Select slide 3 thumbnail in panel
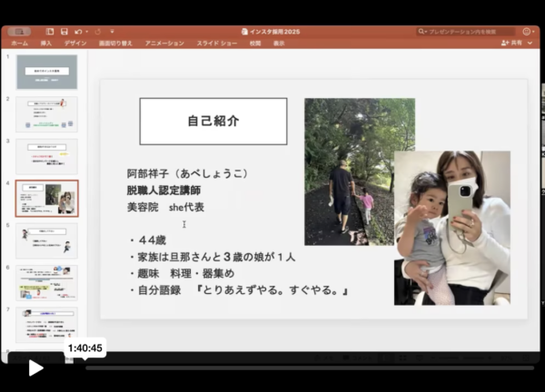This screenshot has width=545, height=392. pos(46,156)
